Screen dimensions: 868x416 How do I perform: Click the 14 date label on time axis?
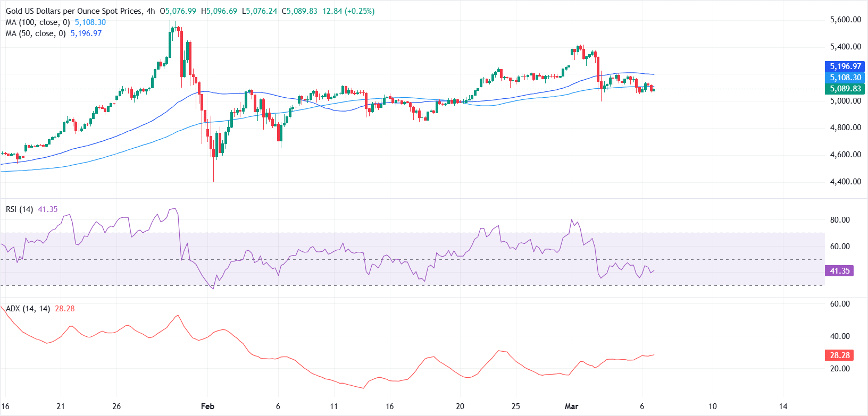click(x=783, y=406)
